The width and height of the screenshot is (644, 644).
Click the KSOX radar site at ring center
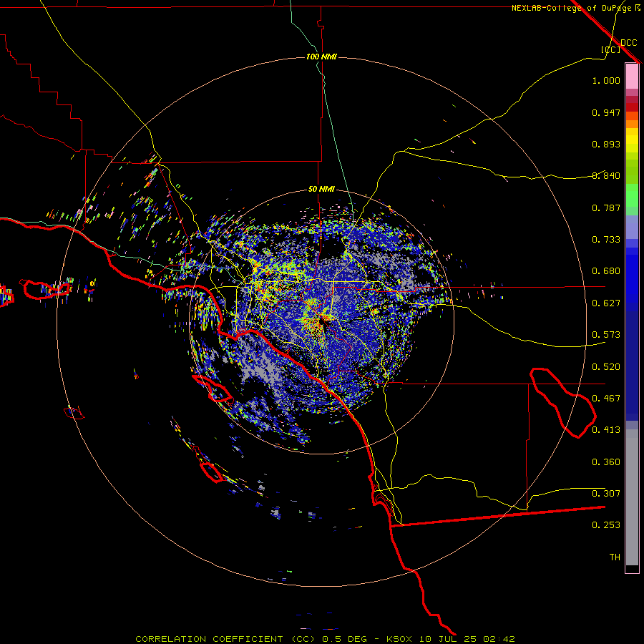click(321, 321)
